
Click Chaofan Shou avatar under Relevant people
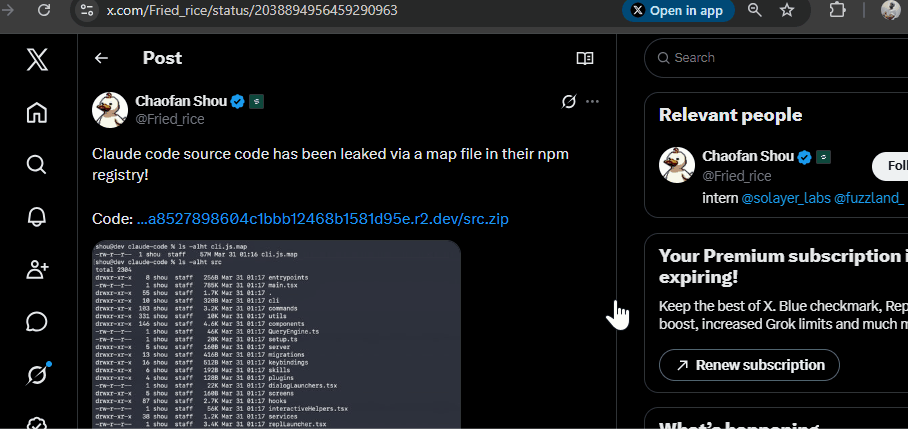click(x=677, y=165)
